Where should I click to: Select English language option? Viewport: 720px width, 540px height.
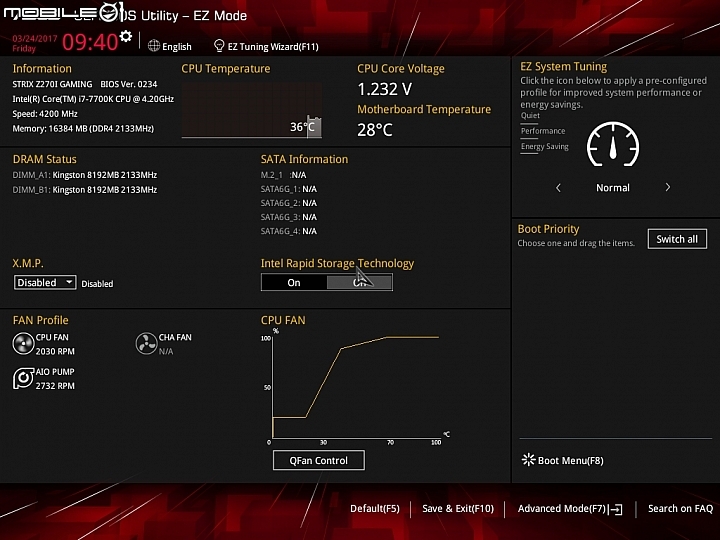pos(177,46)
